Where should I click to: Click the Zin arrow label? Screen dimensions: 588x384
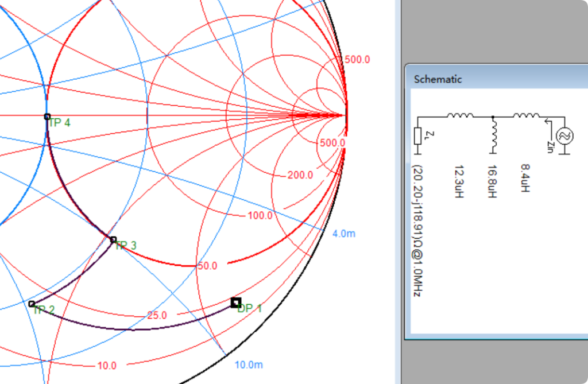[550, 143]
